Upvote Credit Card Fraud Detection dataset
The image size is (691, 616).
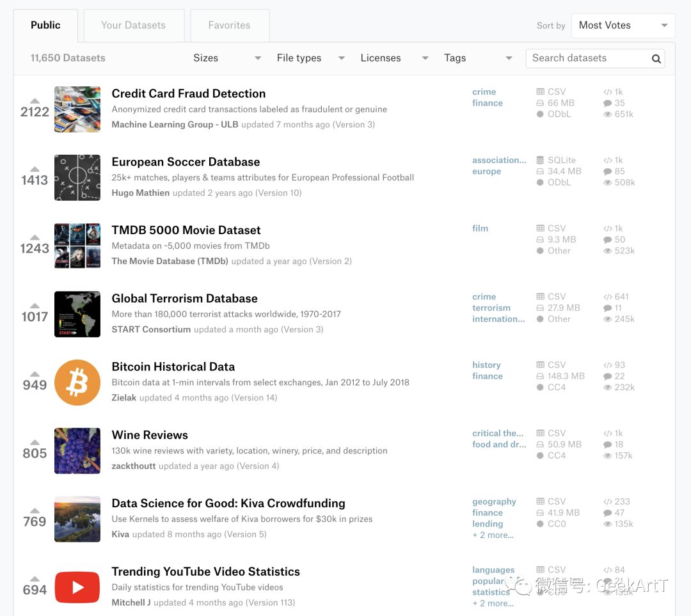tap(35, 101)
